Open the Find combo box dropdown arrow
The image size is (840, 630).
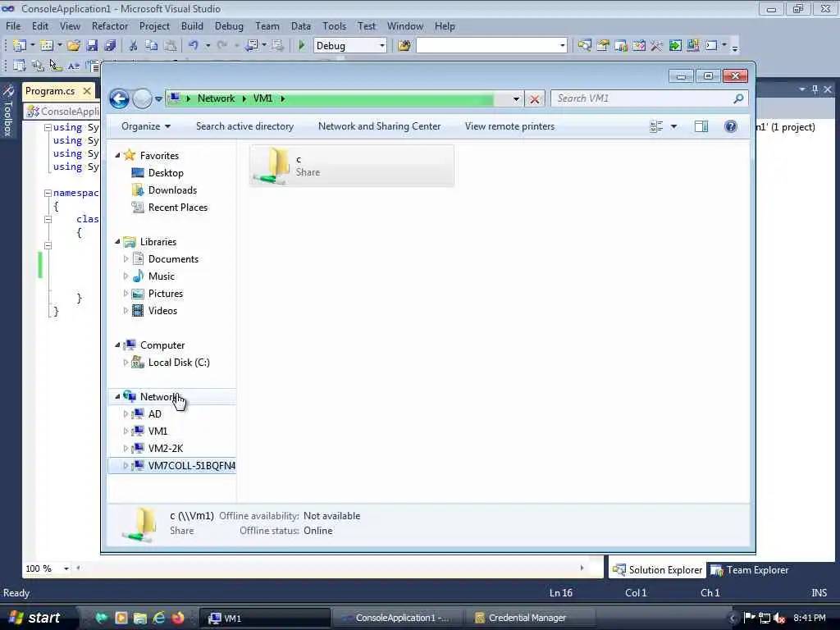pos(563,46)
